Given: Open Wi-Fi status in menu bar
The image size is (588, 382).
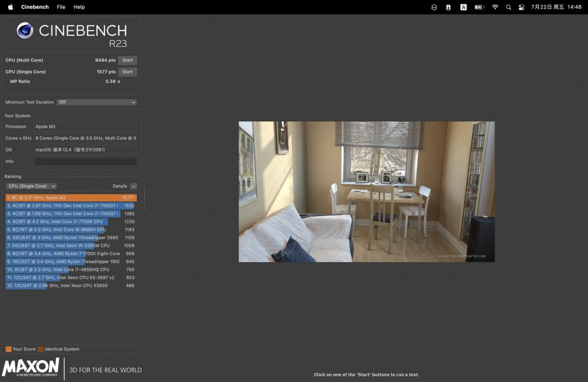Looking at the screenshot, I should (x=495, y=7).
